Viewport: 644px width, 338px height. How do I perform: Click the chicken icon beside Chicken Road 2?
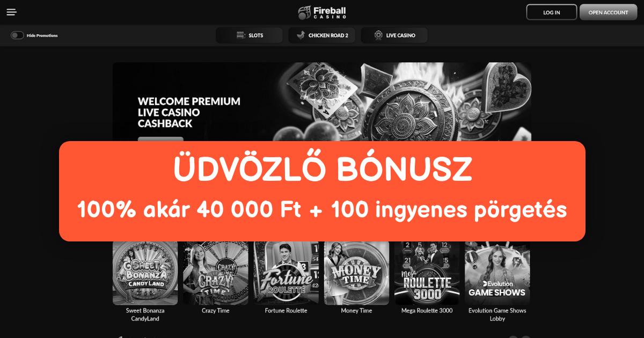coord(301,35)
